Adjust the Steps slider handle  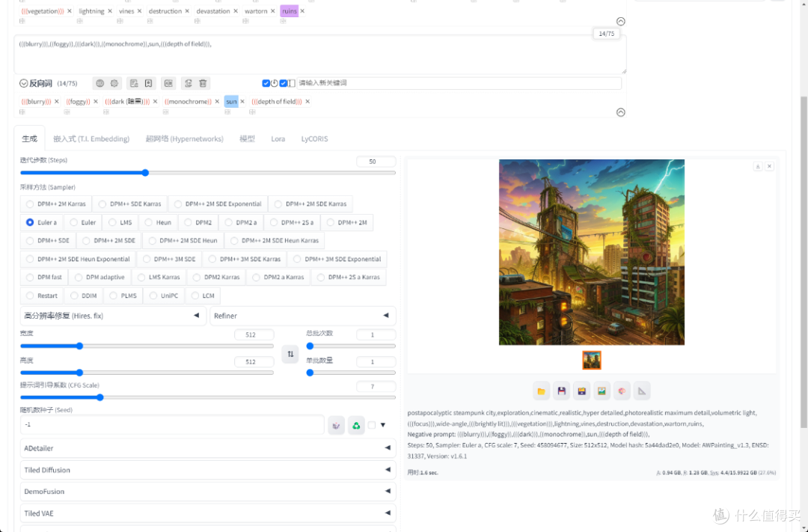[145, 173]
